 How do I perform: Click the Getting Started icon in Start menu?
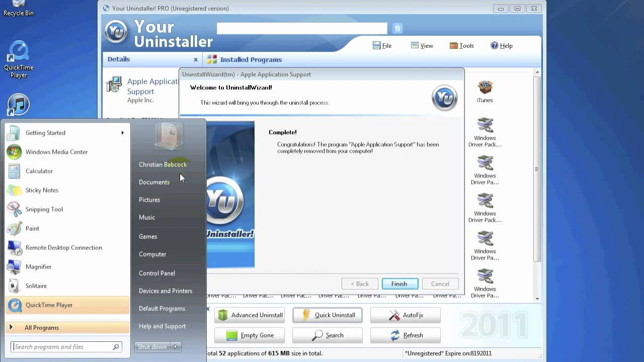pyautogui.click(x=14, y=133)
